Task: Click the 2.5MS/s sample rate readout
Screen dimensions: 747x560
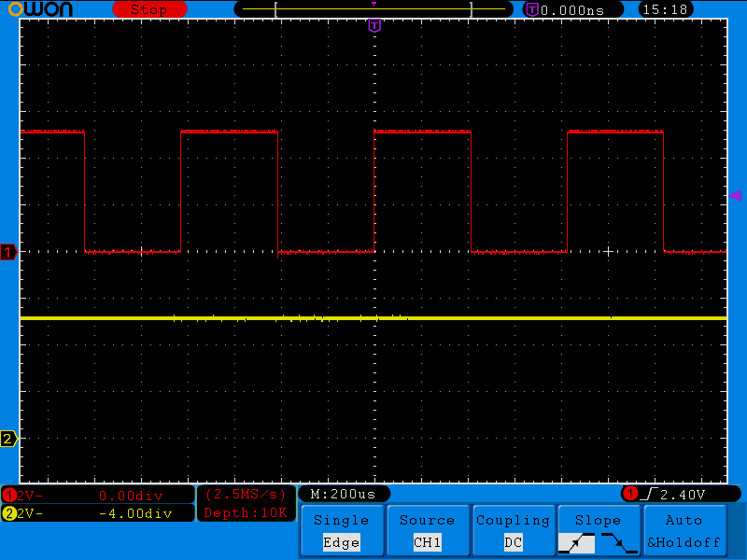Action: point(246,495)
